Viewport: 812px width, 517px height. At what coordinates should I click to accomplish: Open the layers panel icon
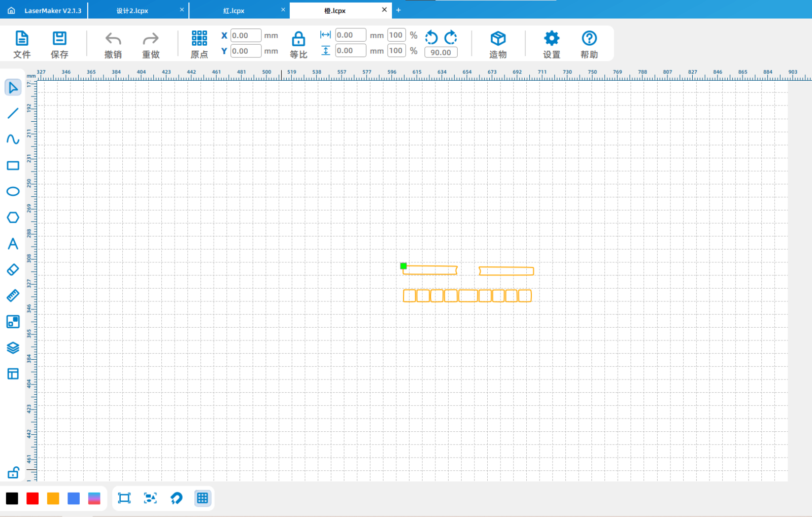click(x=13, y=348)
